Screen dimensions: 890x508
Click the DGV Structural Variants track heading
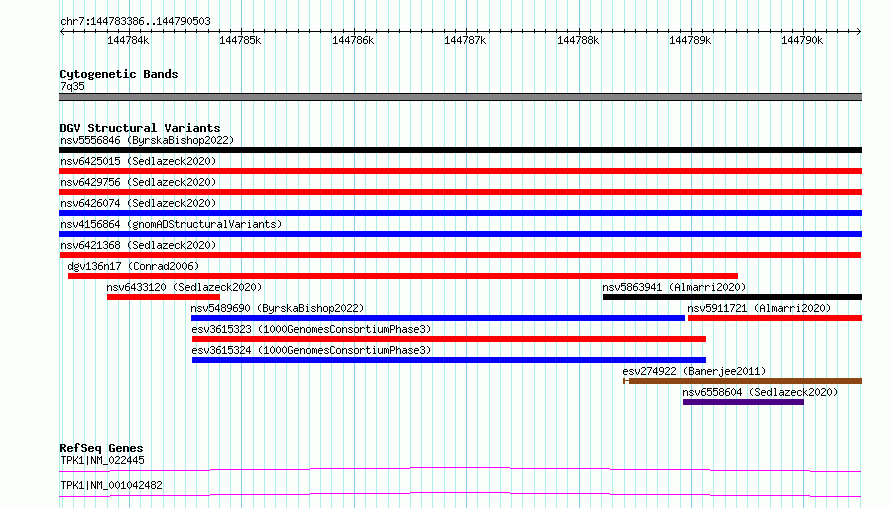140,128
